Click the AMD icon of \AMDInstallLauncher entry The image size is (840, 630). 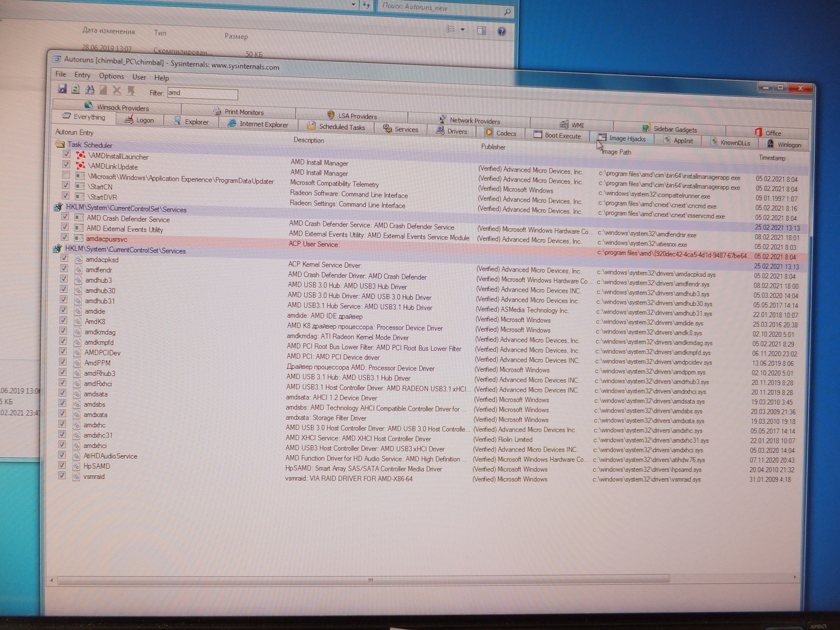[x=80, y=155]
